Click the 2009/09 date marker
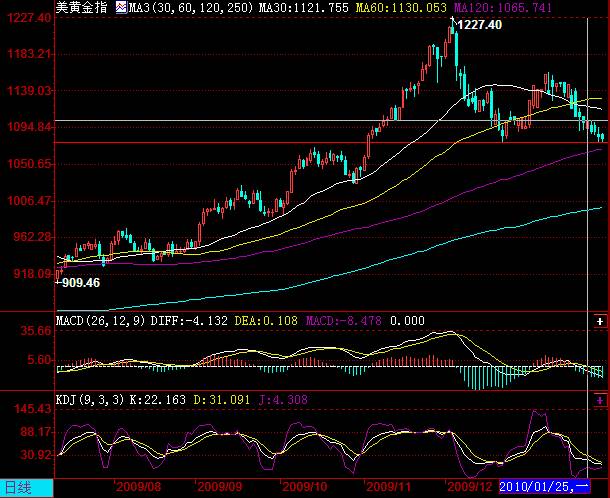Viewport: 610px width, 498px height. click(x=220, y=487)
